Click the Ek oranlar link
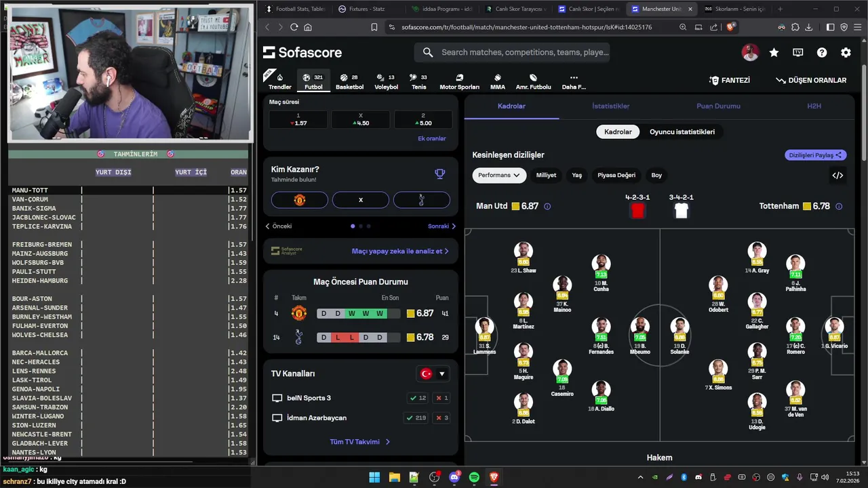This screenshot has width=868, height=488. [432, 138]
